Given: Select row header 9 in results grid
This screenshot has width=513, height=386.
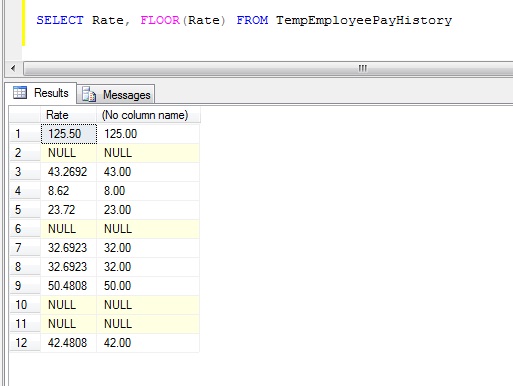Looking at the screenshot, I should click(x=25, y=286).
